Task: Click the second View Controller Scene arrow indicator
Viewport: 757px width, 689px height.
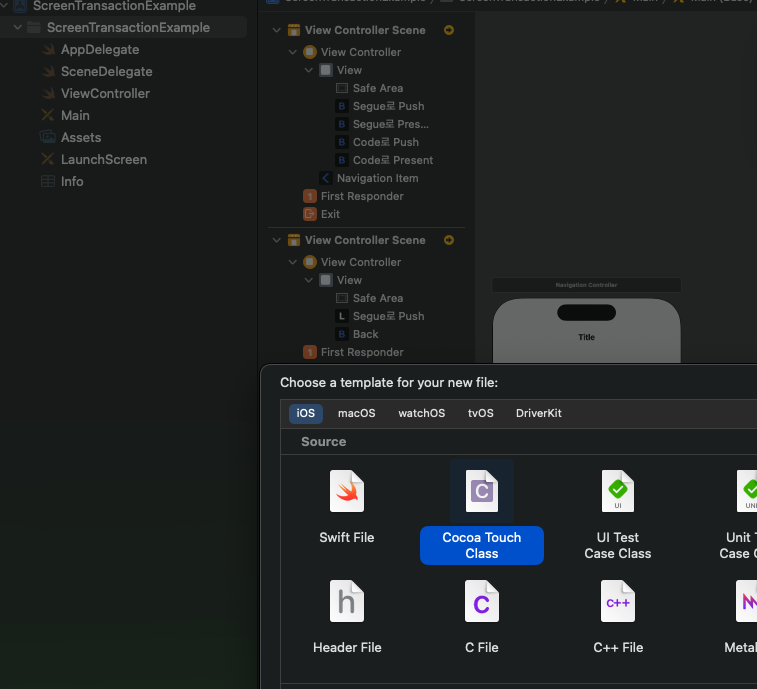Action: pos(449,240)
